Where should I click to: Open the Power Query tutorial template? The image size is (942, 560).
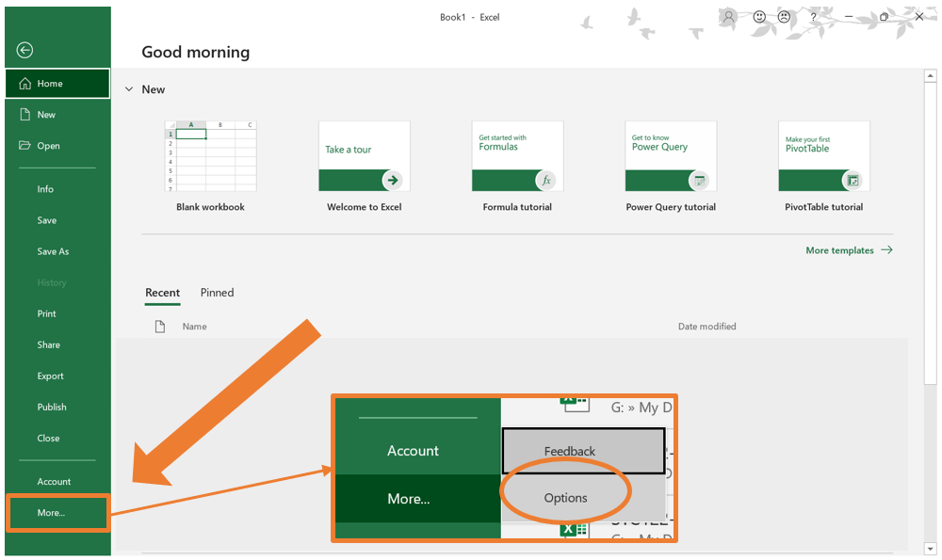[671, 156]
